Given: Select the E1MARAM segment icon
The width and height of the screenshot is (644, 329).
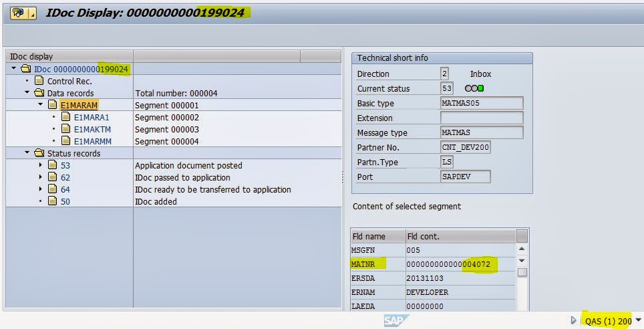Looking at the screenshot, I should click(x=52, y=105).
